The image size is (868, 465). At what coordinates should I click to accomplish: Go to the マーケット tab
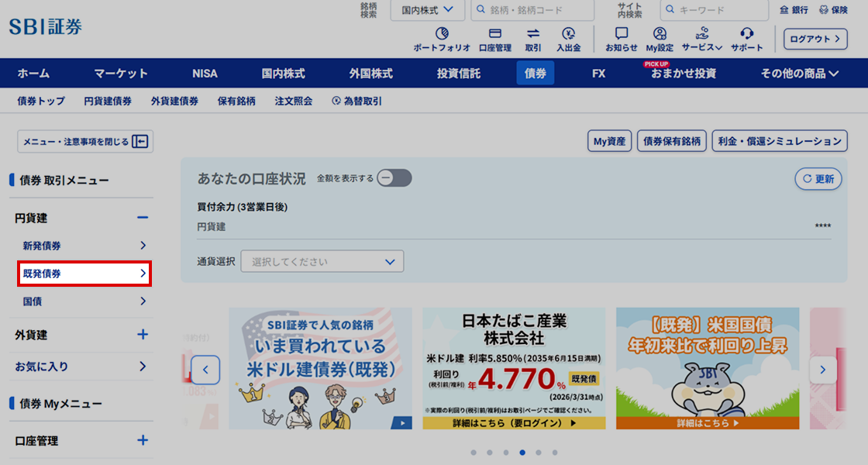121,73
